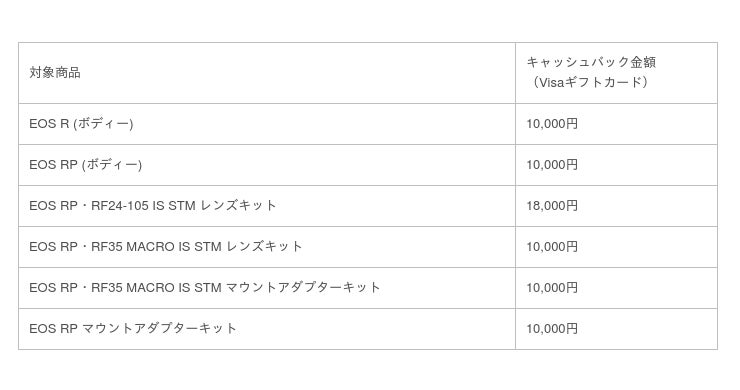
Task: Click 10,000円 for RF35 マウントアダプターキット
Action: pyautogui.click(x=552, y=288)
